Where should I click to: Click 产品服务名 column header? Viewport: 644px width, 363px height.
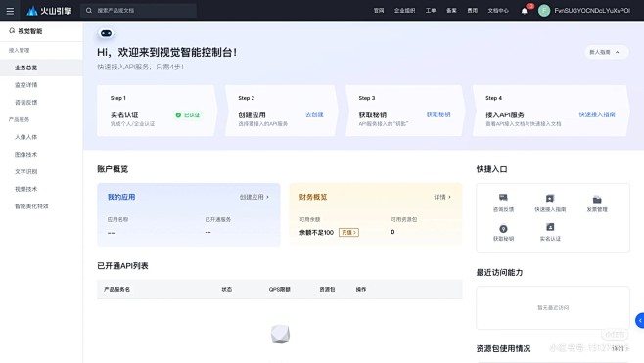click(x=116, y=289)
